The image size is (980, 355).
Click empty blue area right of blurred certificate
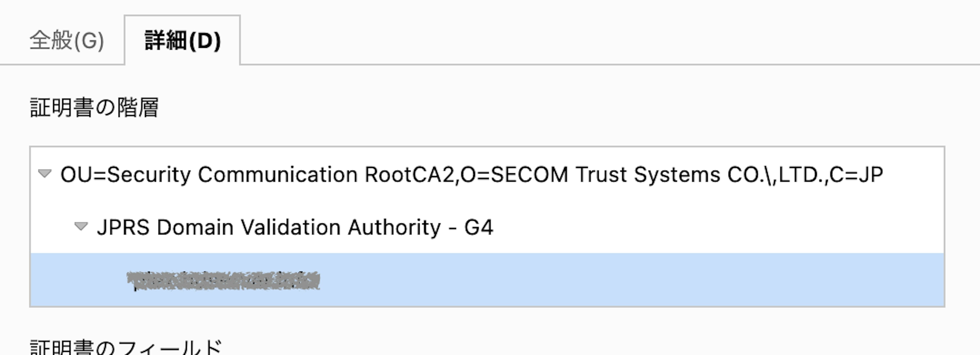pyautogui.click(x=628, y=280)
